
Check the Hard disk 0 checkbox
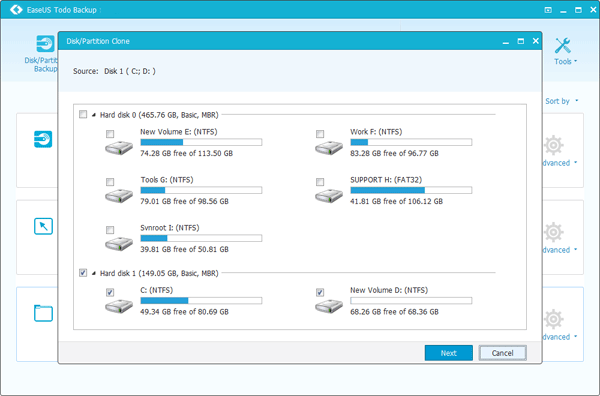(83, 114)
